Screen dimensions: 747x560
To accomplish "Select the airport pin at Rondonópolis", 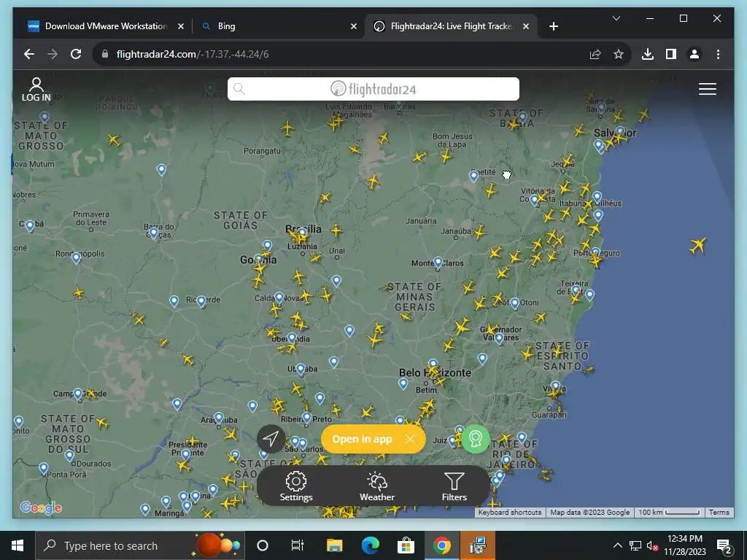I will tap(76, 259).
